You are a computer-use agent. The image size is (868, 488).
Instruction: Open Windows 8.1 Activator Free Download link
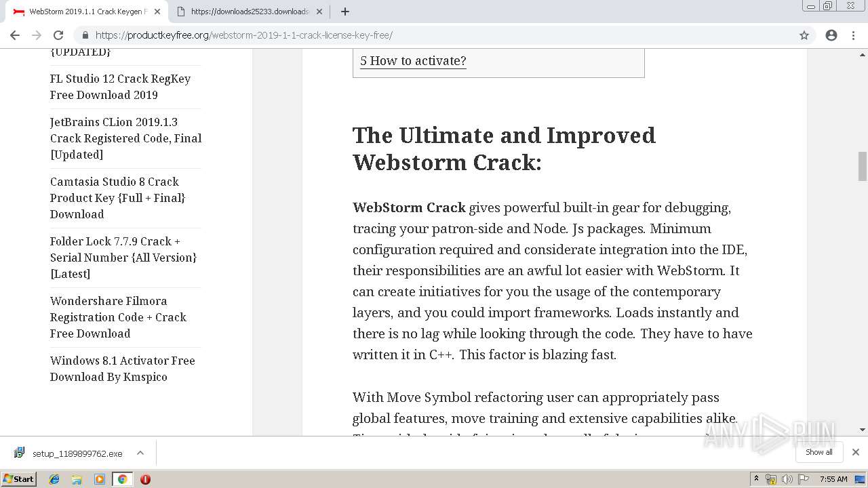(x=122, y=369)
